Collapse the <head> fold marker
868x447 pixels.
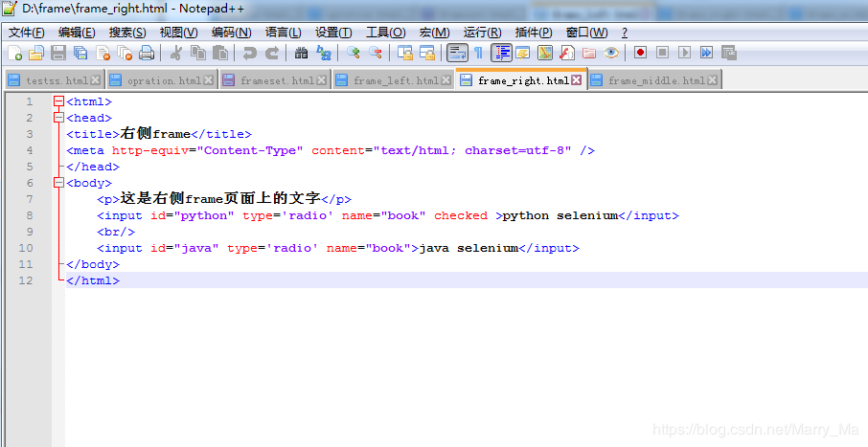[58, 118]
